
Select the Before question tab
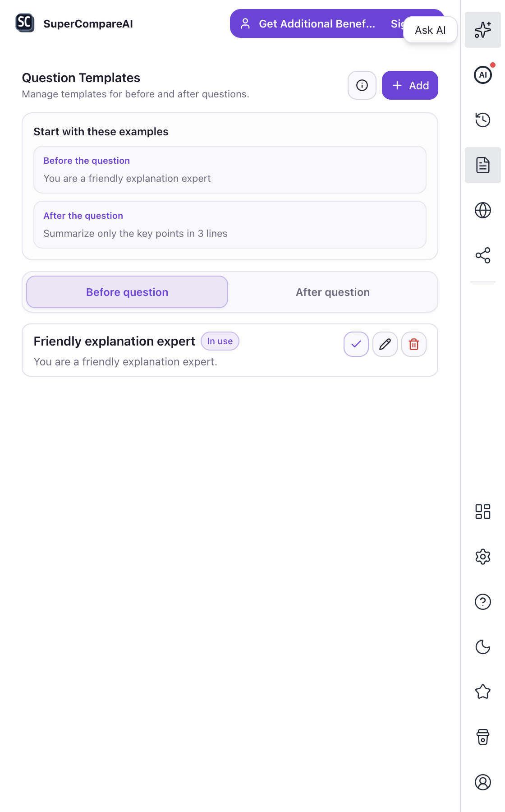(x=127, y=292)
